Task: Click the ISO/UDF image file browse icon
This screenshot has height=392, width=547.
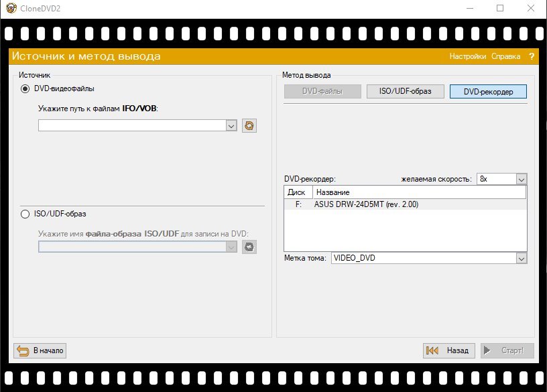Action: click(249, 247)
